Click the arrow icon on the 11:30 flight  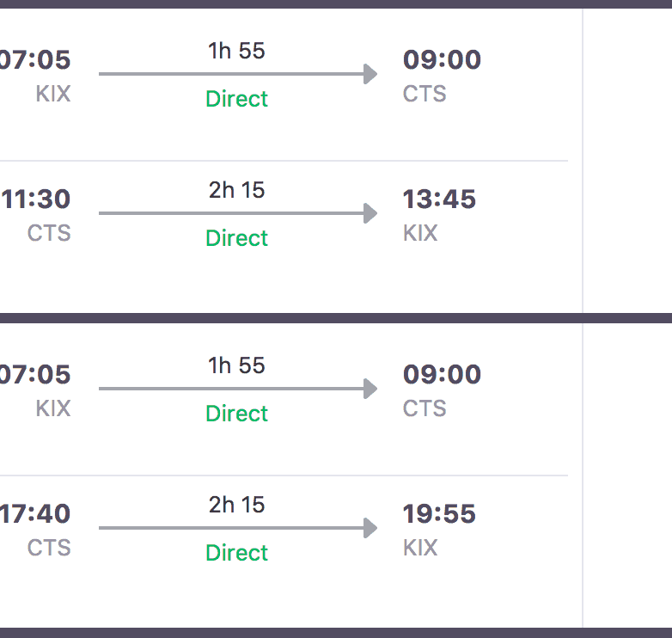click(x=238, y=213)
